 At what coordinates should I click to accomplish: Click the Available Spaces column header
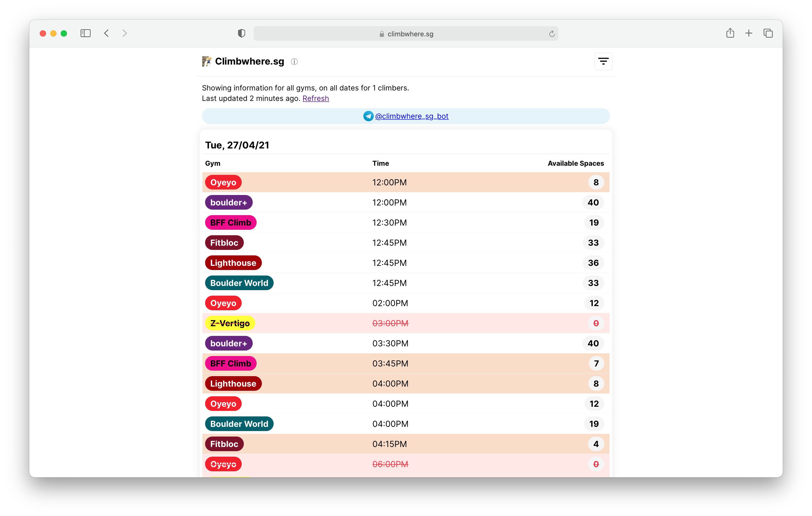[x=576, y=163]
